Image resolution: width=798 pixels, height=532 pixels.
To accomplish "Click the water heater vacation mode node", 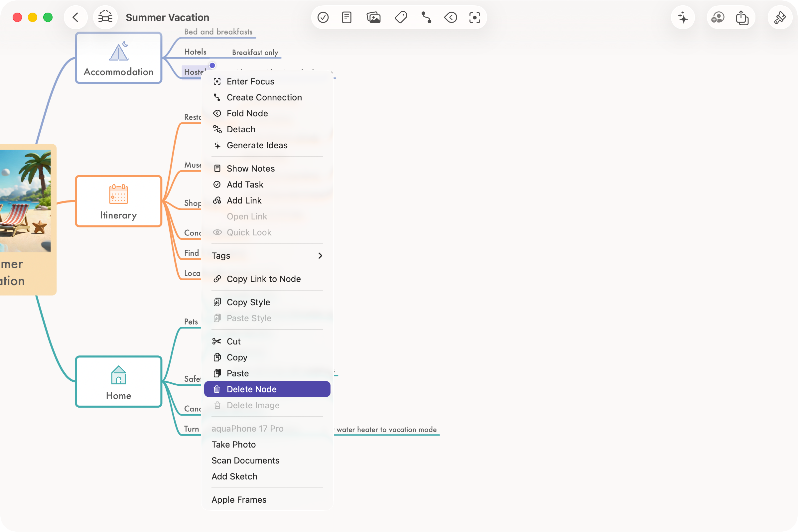I will 386,430.
